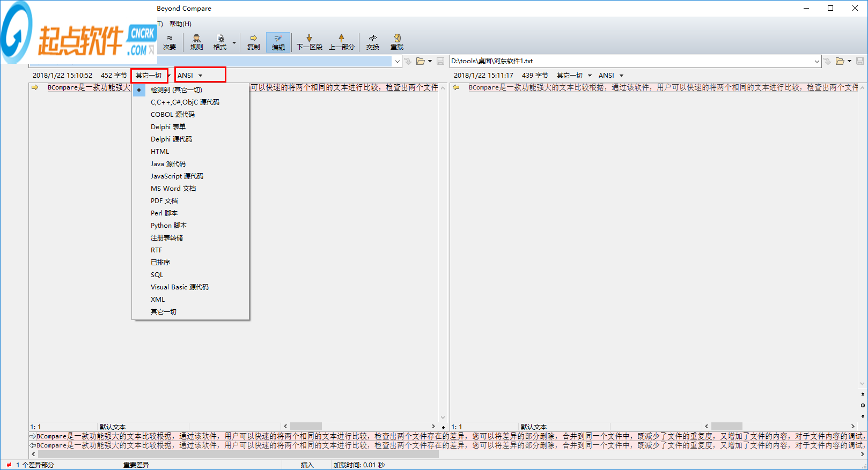Choose MS Word 文档 format
Viewport: 868px width, 470px height.
tap(190, 189)
